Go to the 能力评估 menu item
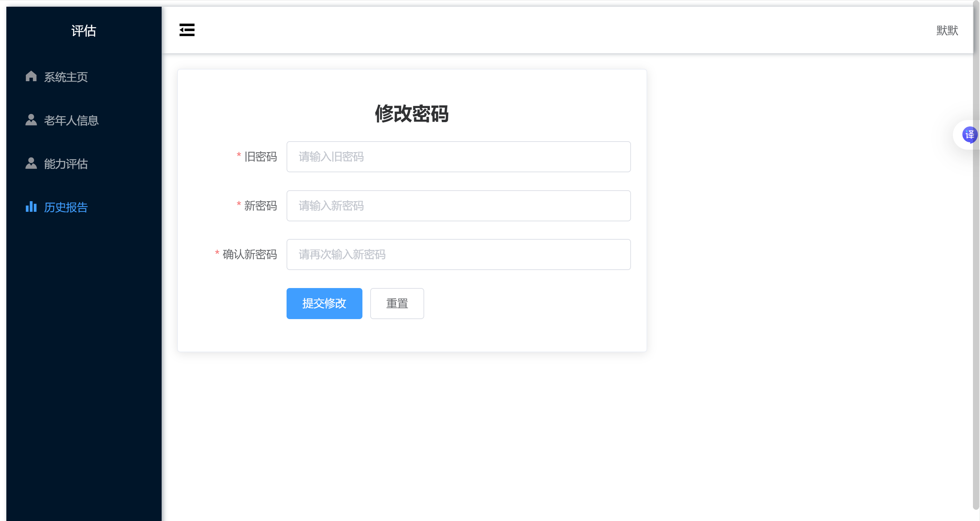Image resolution: width=980 pixels, height=521 pixels. (66, 164)
